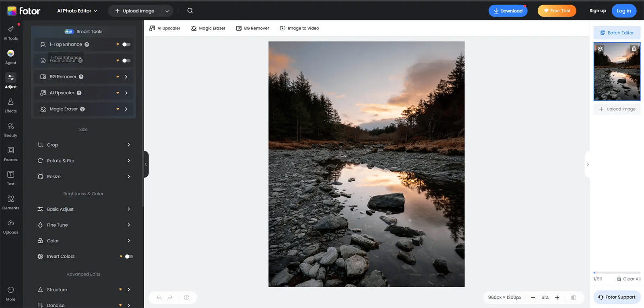
Task: Click the zoom in plus button
Action: pos(557,298)
